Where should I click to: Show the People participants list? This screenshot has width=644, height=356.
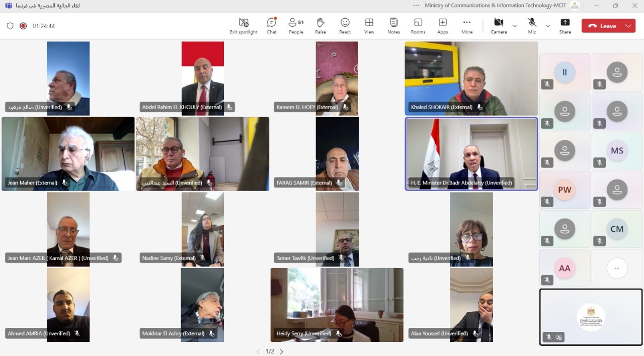(296, 26)
